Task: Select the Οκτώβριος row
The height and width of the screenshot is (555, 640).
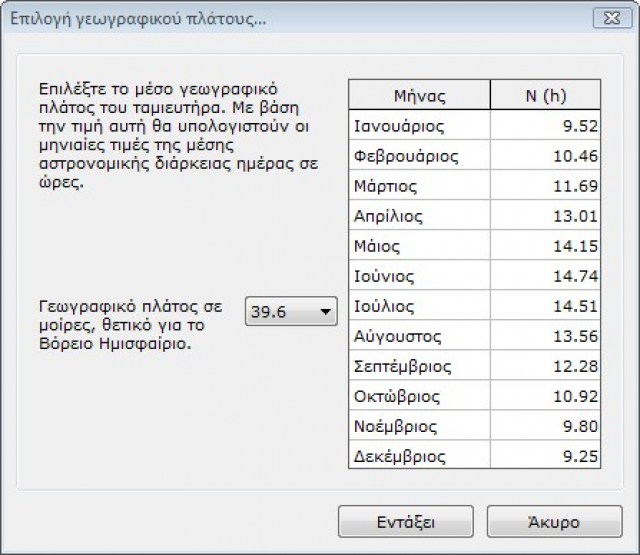Action: pos(419,396)
